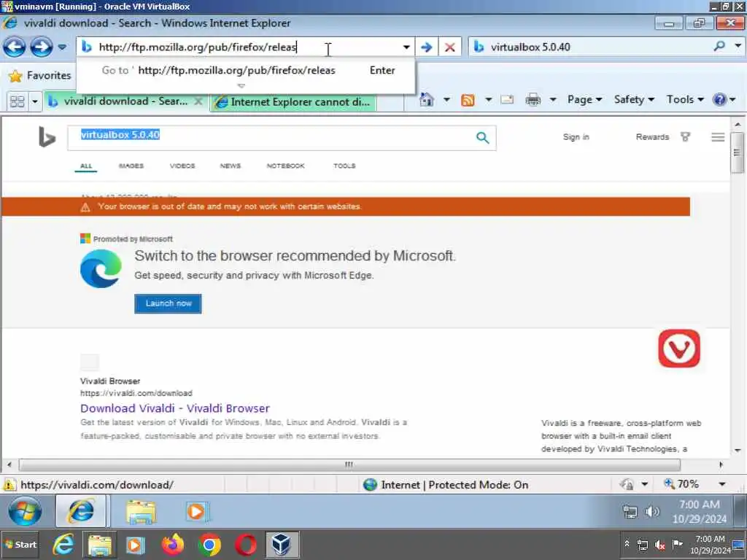Select the VIDEOS search tab
This screenshot has height=560, width=747.
click(182, 166)
